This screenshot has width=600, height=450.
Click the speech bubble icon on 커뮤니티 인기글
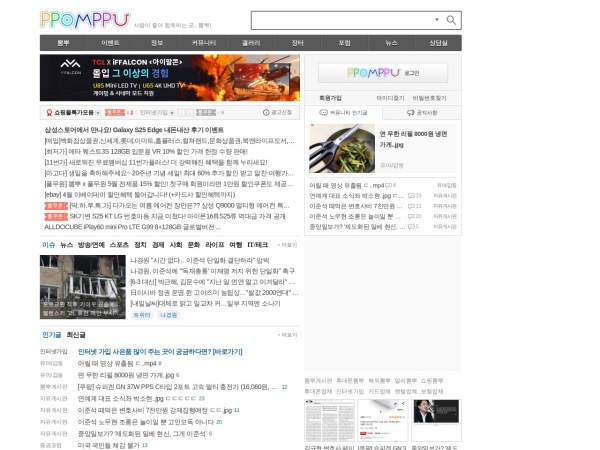point(323,112)
